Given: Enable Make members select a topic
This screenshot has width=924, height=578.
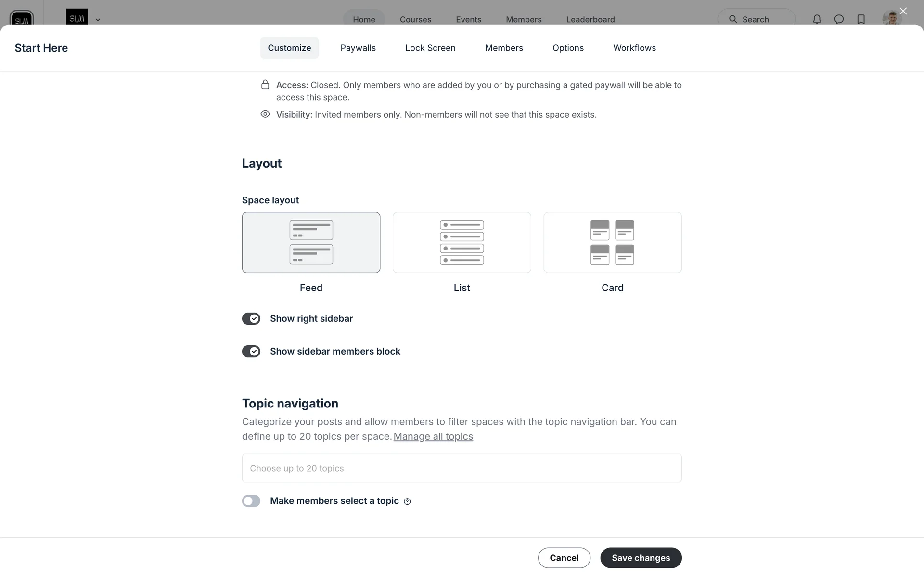Looking at the screenshot, I should coord(251,501).
